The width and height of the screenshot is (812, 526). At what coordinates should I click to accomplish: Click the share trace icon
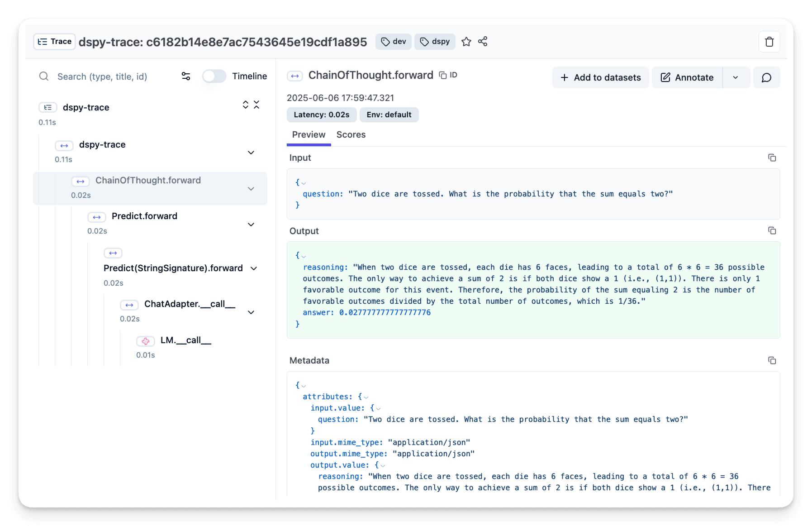(x=483, y=42)
